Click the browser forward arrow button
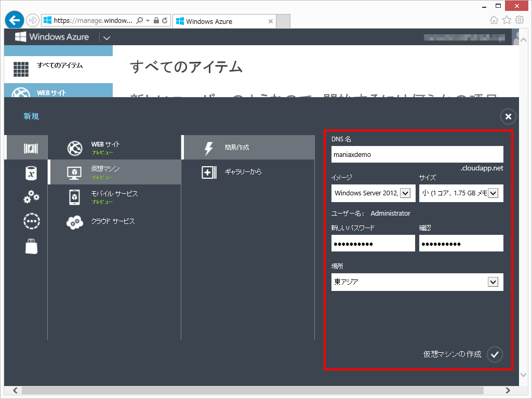This screenshot has height=399, width=532. click(x=33, y=20)
